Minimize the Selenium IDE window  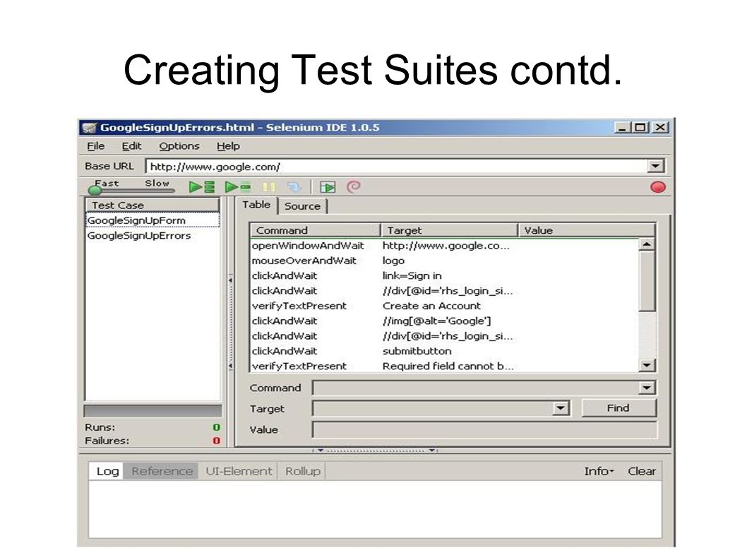click(622, 128)
